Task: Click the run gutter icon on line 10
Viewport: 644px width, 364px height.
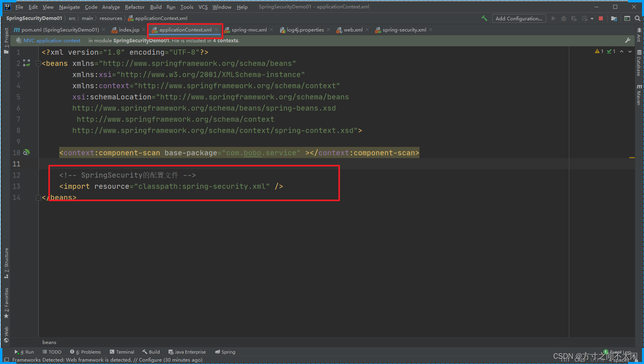Action: click(26, 152)
